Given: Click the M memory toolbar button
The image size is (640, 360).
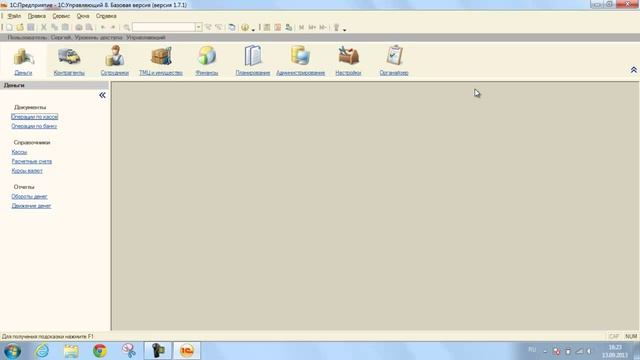Looking at the screenshot, I should pos(301,27).
